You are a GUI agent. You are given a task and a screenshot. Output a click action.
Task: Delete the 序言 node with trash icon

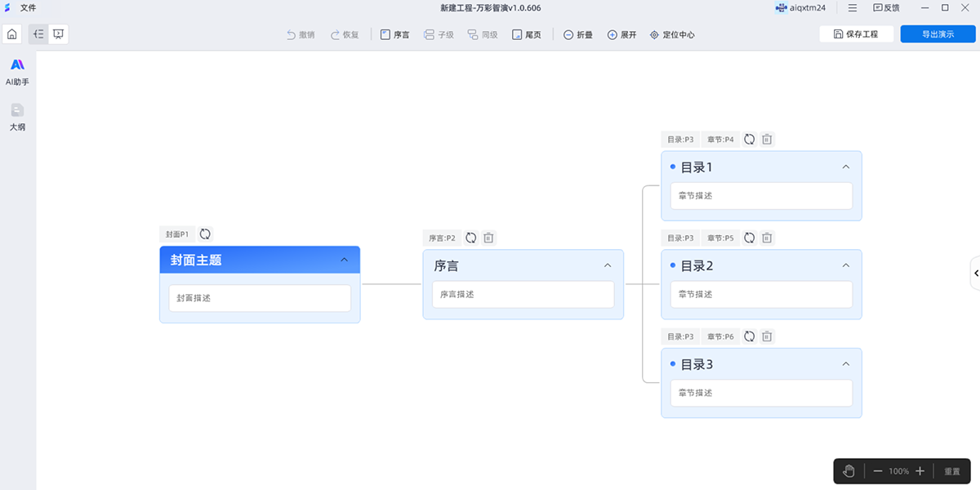click(x=488, y=238)
